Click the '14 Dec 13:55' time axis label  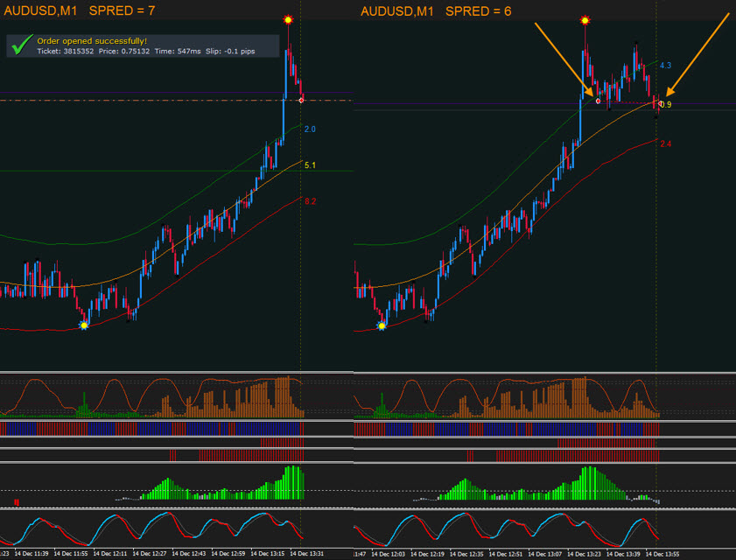pos(662,554)
